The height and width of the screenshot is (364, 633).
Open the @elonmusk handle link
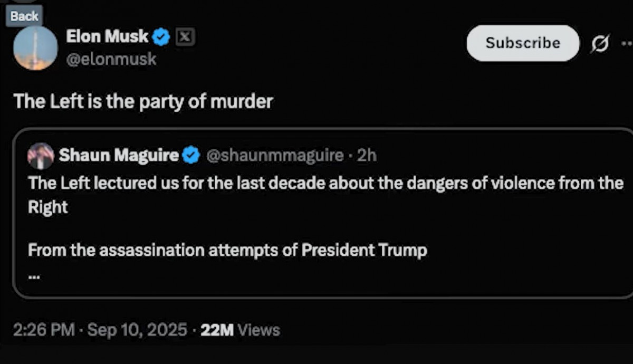[111, 59]
